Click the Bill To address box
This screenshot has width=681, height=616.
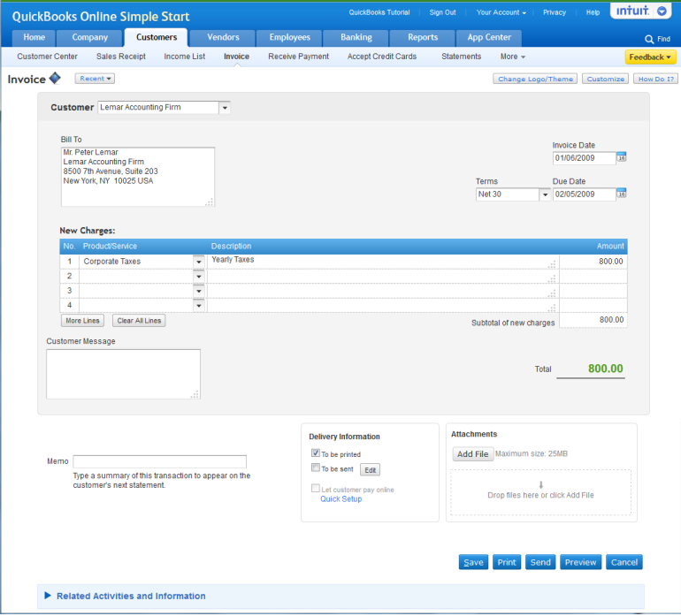point(138,177)
